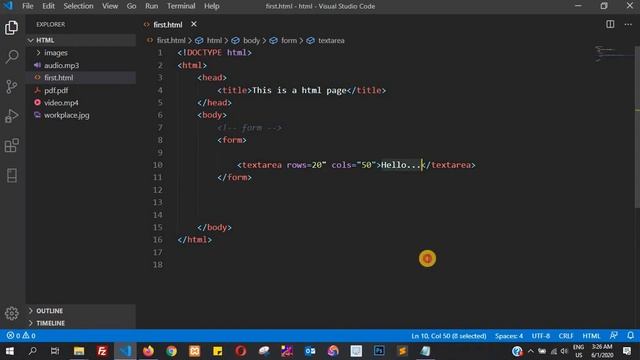Open the View menu

point(110,6)
